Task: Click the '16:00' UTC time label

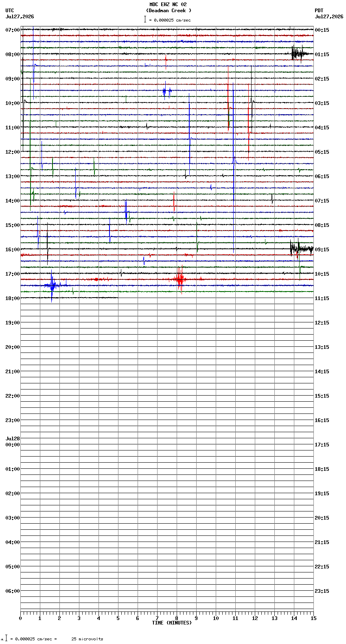Action: click(x=13, y=250)
